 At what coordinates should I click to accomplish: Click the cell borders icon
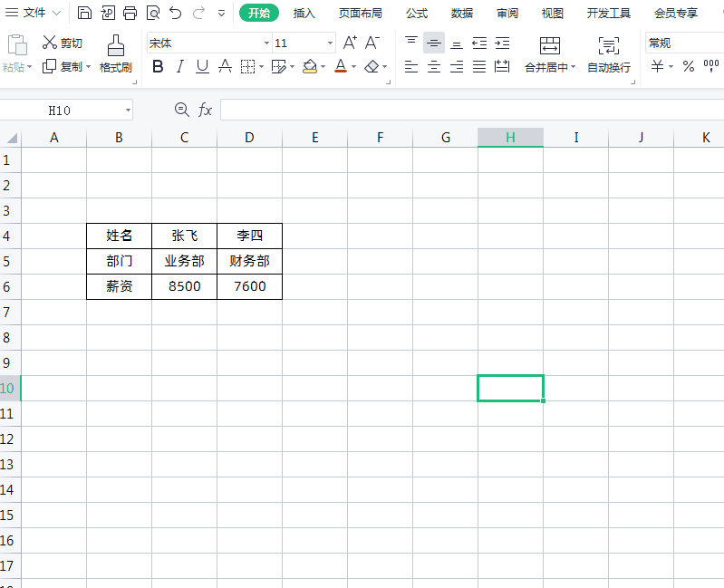point(247,67)
